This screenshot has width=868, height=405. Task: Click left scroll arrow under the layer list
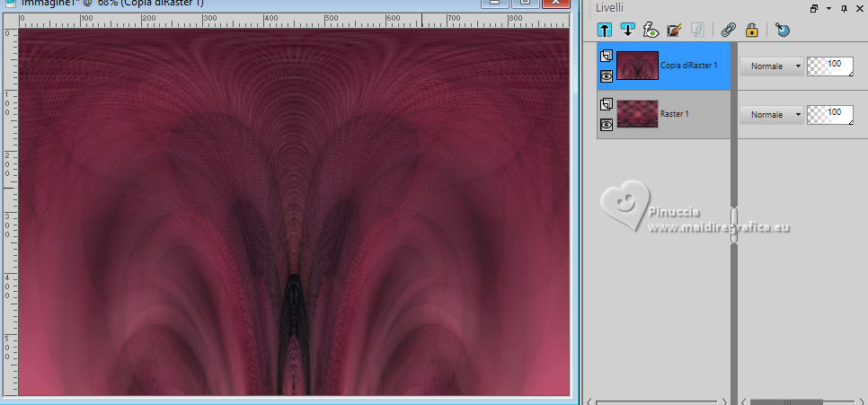pyautogui.click(x=589, y=401)
